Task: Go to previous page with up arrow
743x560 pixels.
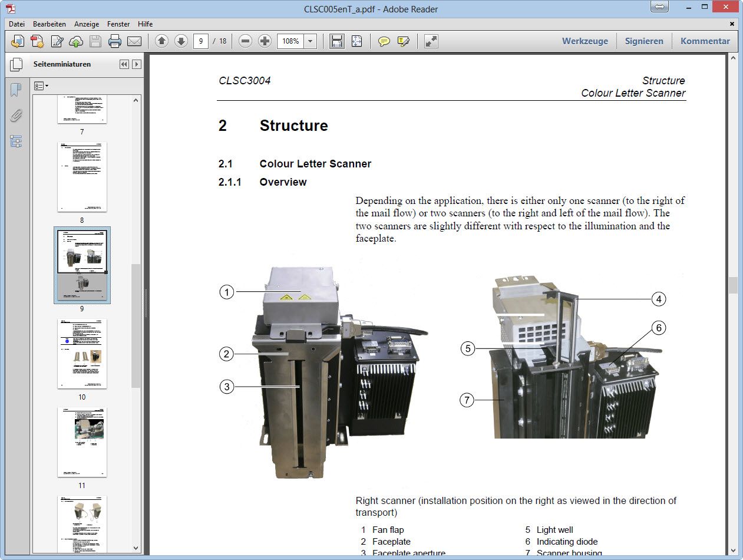Action: (161, 41)
